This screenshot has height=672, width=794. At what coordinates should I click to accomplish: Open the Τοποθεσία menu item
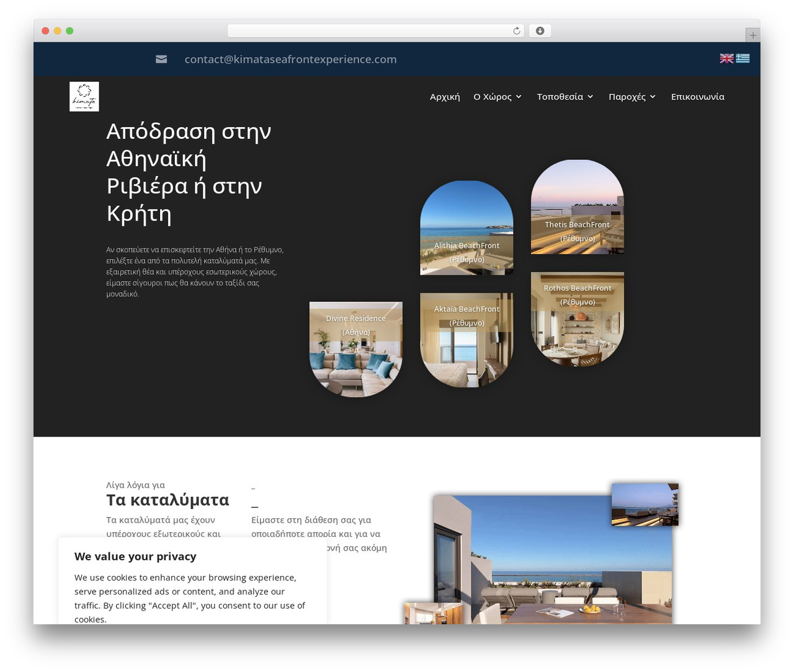tap(560, 97)
